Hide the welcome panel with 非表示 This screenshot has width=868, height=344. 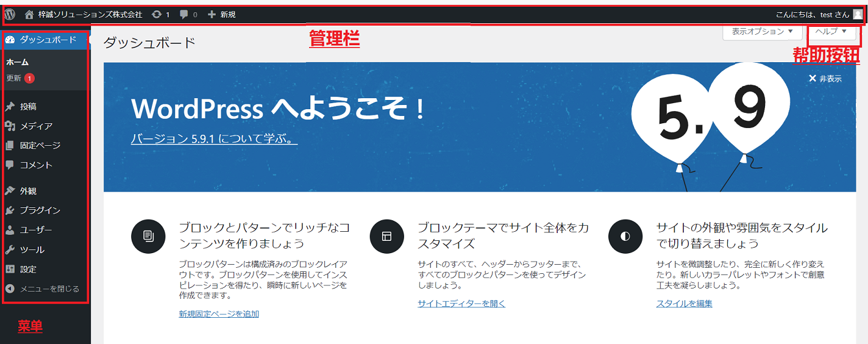pos(825,79)
